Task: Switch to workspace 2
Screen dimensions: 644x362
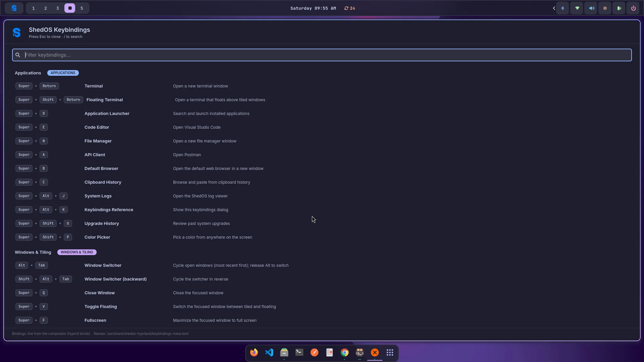Action: click(46, 8)
